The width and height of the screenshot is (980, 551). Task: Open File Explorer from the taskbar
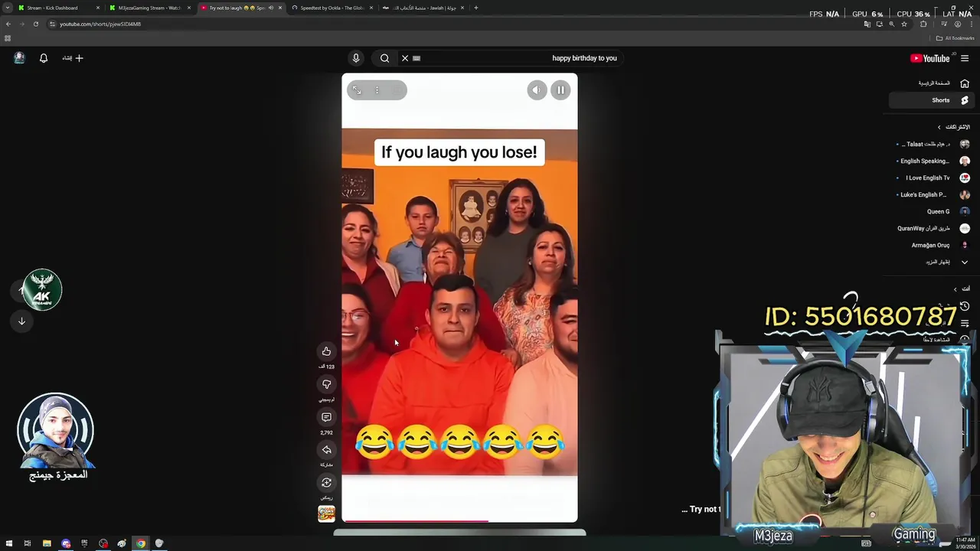[47, 543]
